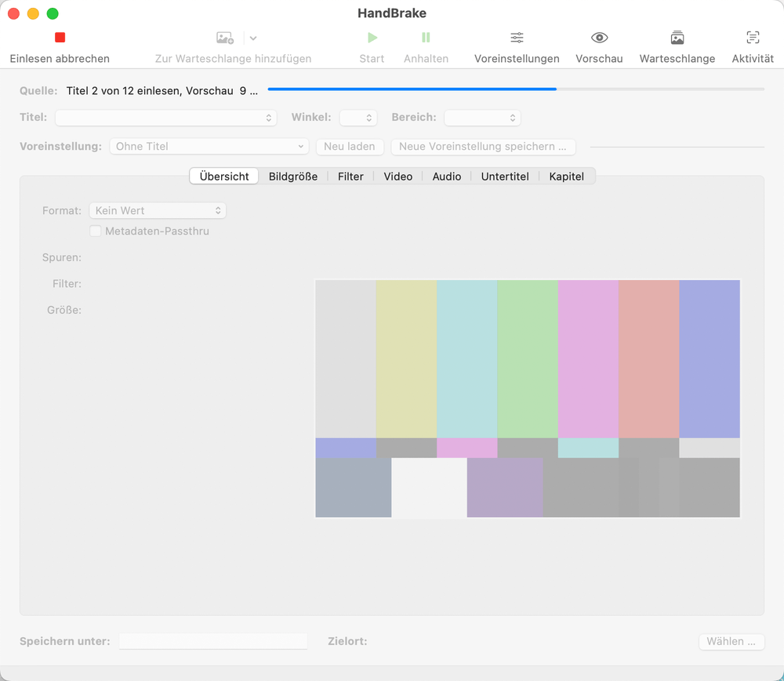Click the add to queue image icon
The height and width of the screenshot is (681, 784).
pyautogui.click(x=225, y=38)
